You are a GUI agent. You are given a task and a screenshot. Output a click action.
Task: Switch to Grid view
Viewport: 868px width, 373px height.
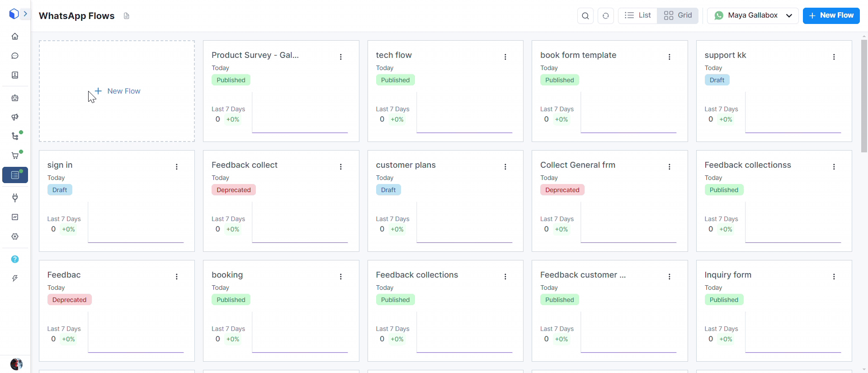click(x=678, y=15)
